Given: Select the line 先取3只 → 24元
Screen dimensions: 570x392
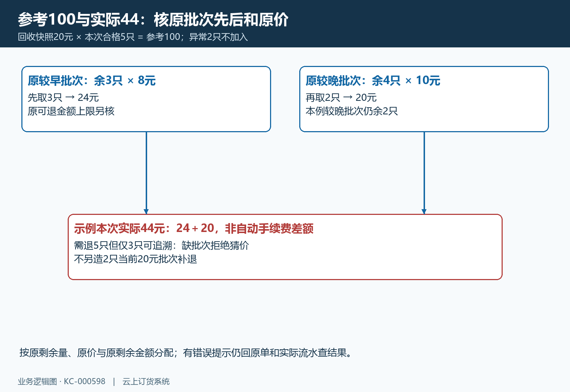Looking at the screenshot, I should click(x=63, y=97).
